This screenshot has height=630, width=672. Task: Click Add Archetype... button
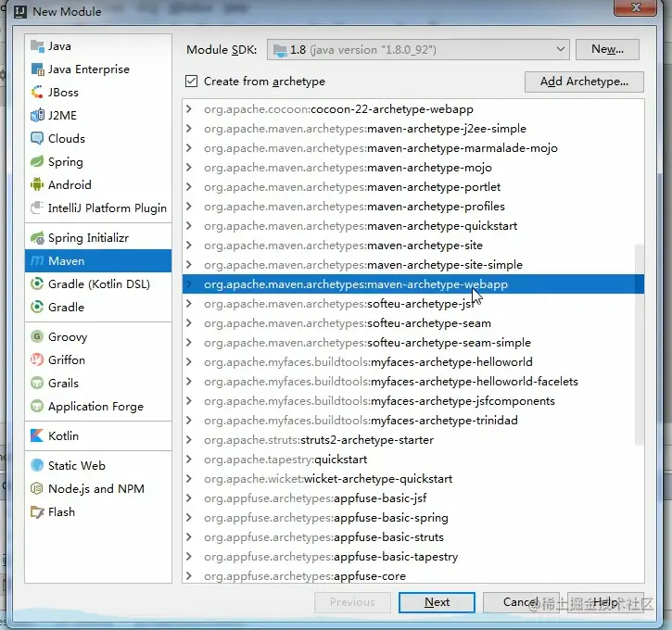click(584, 82)
